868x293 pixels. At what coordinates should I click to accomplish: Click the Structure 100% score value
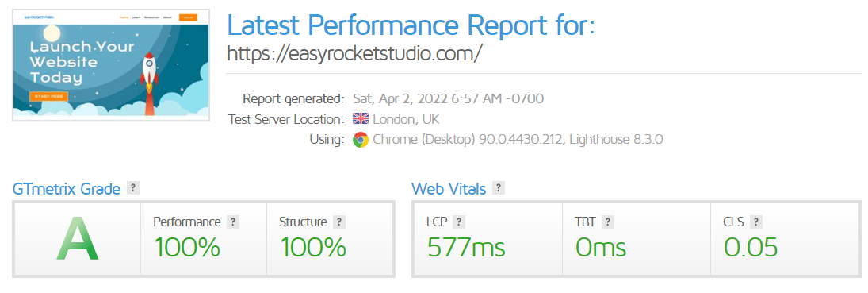click(313, 248)
